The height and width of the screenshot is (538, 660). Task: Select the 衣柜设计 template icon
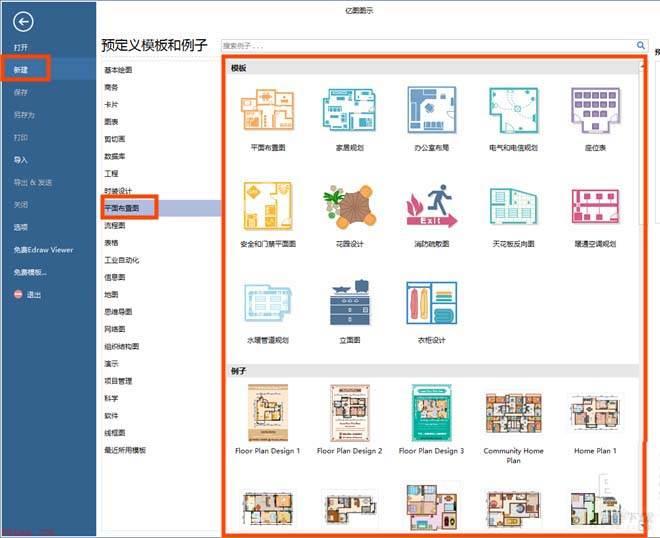pyautogui.click(x=431, y=303)
